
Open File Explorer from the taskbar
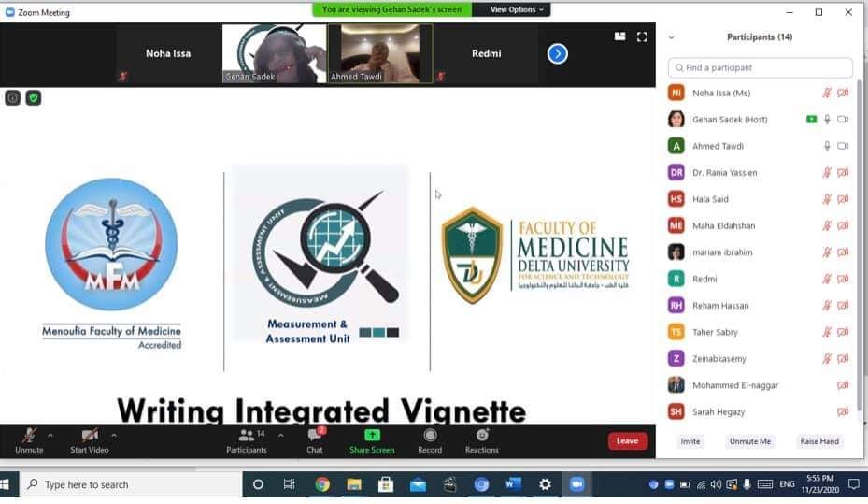click(354, 484)
